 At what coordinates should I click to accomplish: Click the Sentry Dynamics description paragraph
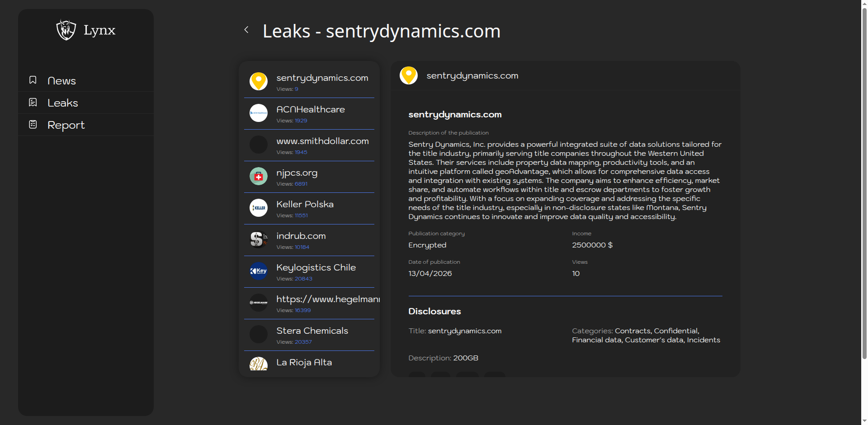pyautogui.click(x=565, y=180)
